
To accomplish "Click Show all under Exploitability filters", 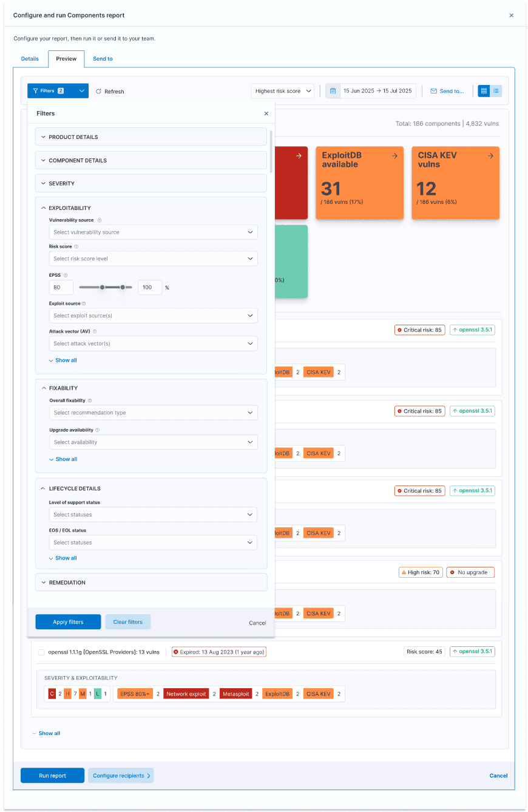I will pyautogui.click(x=63, y=360).
